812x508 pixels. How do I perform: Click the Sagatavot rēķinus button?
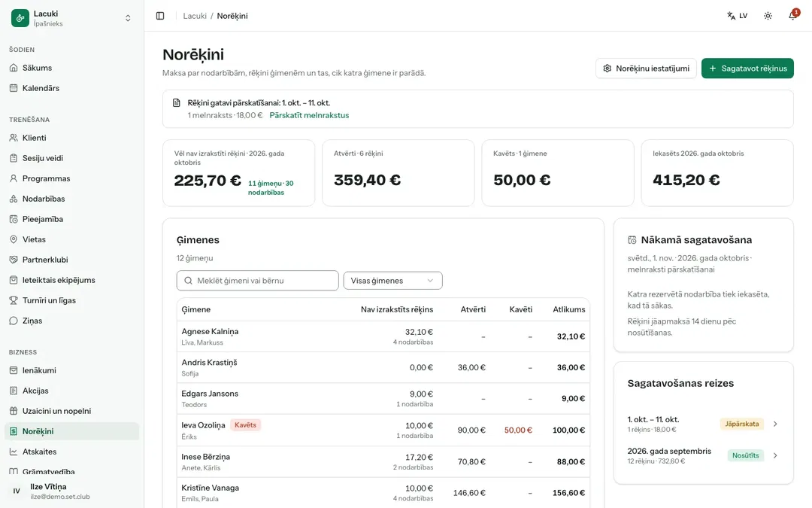[x=747, y=68]
